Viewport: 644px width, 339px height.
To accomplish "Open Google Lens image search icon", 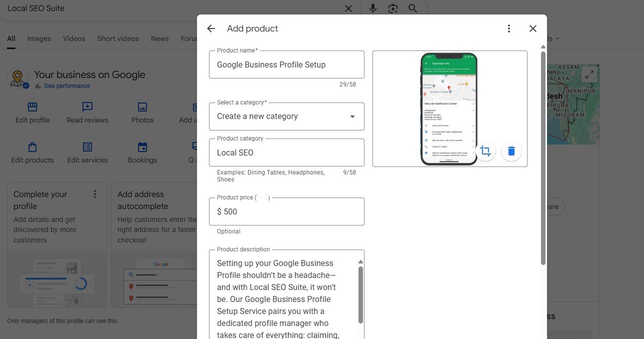I will click(393, 8).
